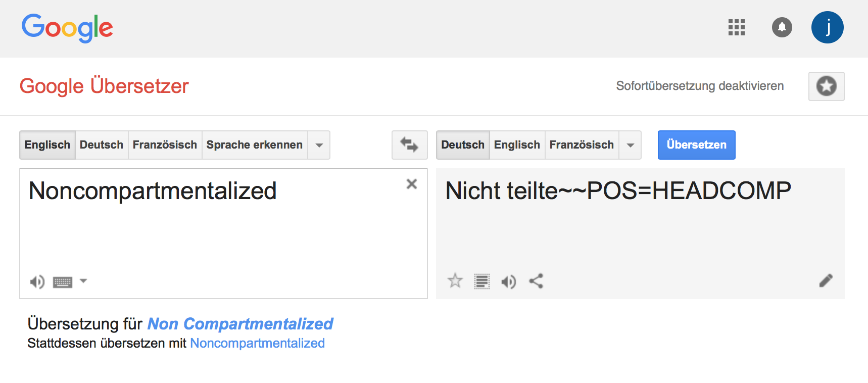Open the Phrasebook star button
Viewport: 868px width, 383px height.
[826, 86]
